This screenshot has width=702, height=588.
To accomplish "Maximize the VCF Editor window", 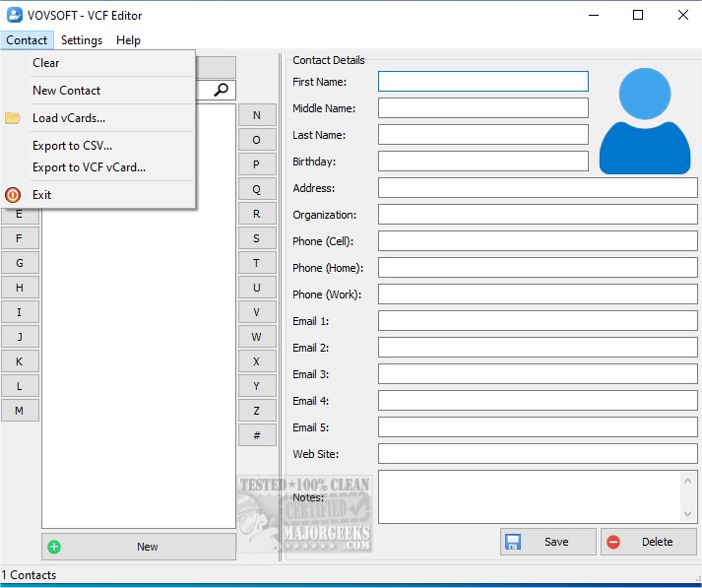I will [638, 15].
